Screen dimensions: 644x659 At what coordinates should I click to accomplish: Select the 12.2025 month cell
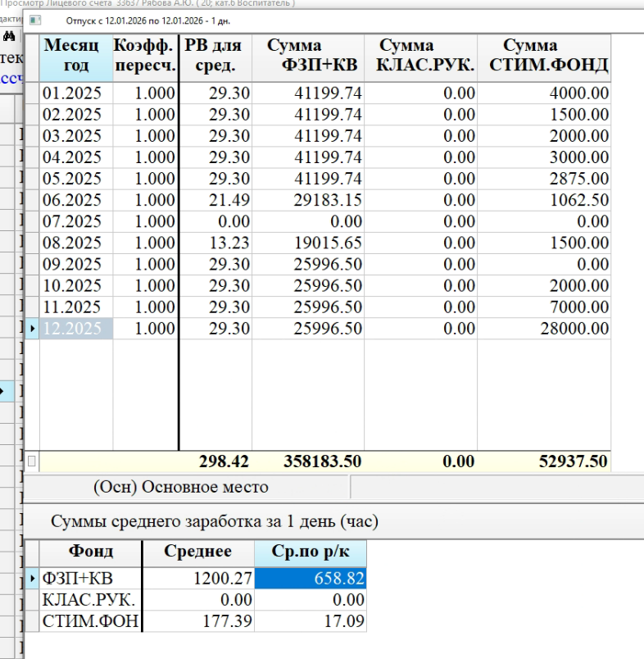(76, 328)
